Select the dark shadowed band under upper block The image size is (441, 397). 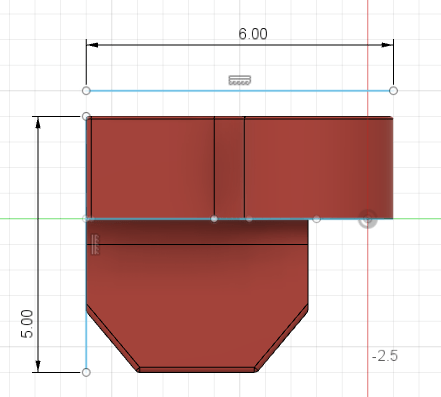197,232
